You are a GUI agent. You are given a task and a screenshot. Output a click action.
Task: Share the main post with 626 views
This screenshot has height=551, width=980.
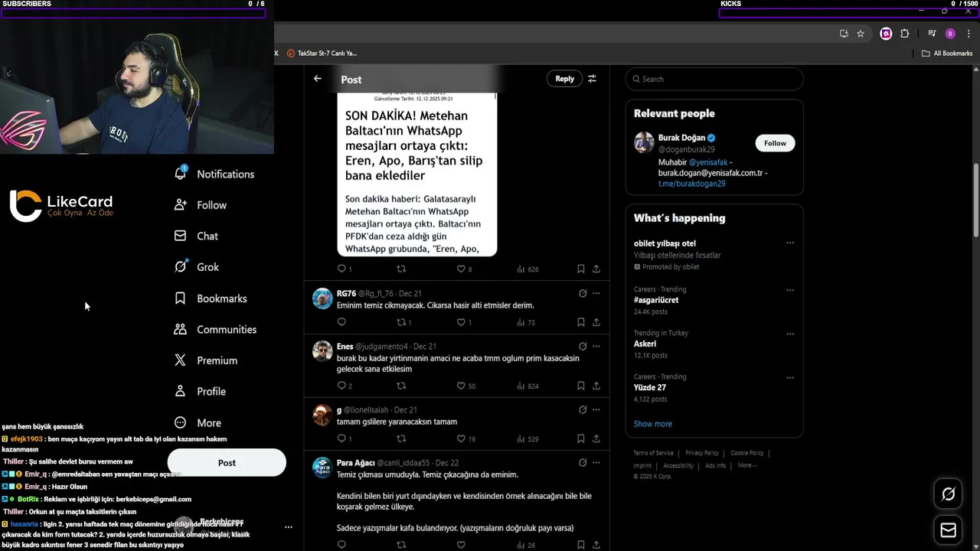(x=596, y=269)
